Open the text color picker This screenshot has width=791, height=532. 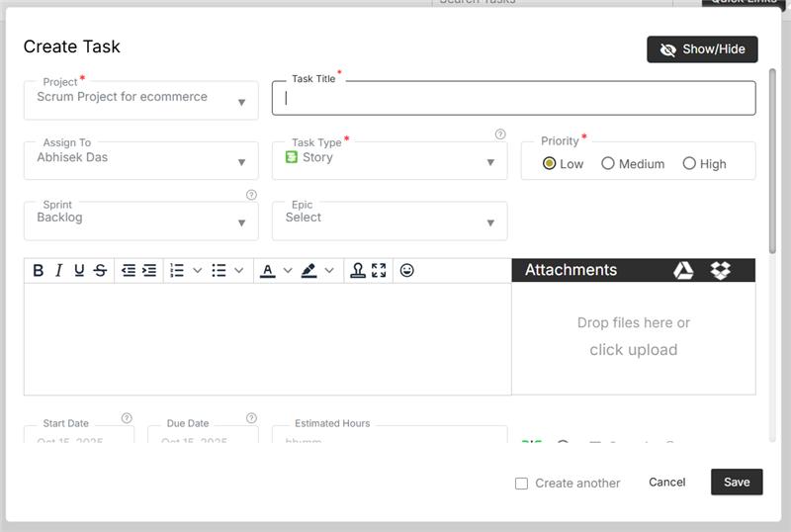[x=267, y=270]
